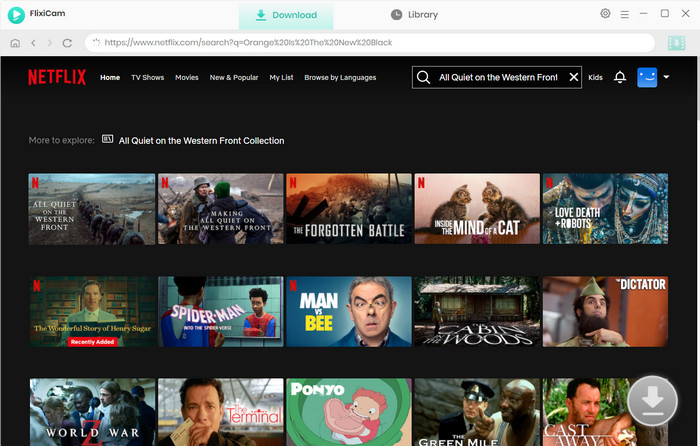
Task: Open Man vs Bee thumbnail
Action: (x=349, y=312)
